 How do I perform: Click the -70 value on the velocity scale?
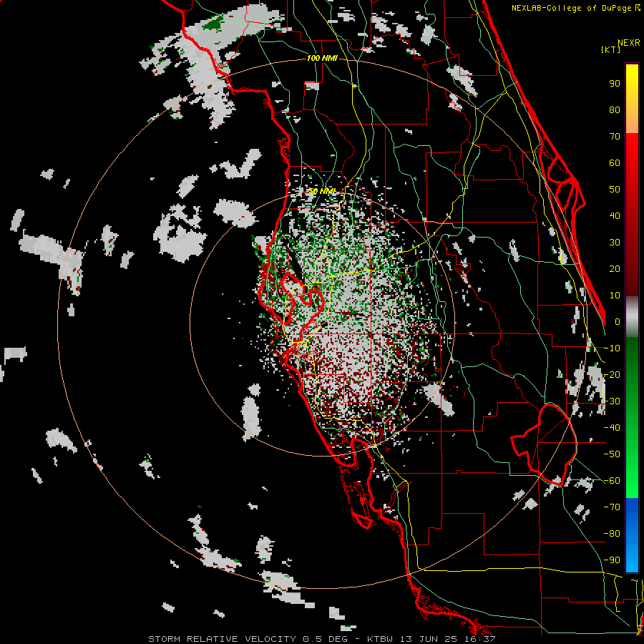pyautogui.click(x=612, y=507)
